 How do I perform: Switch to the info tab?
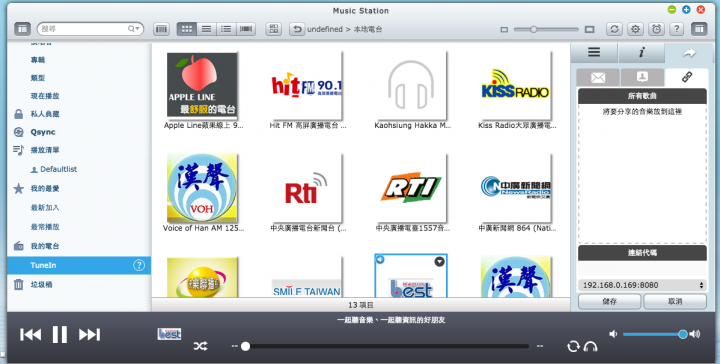click(641, 53)
